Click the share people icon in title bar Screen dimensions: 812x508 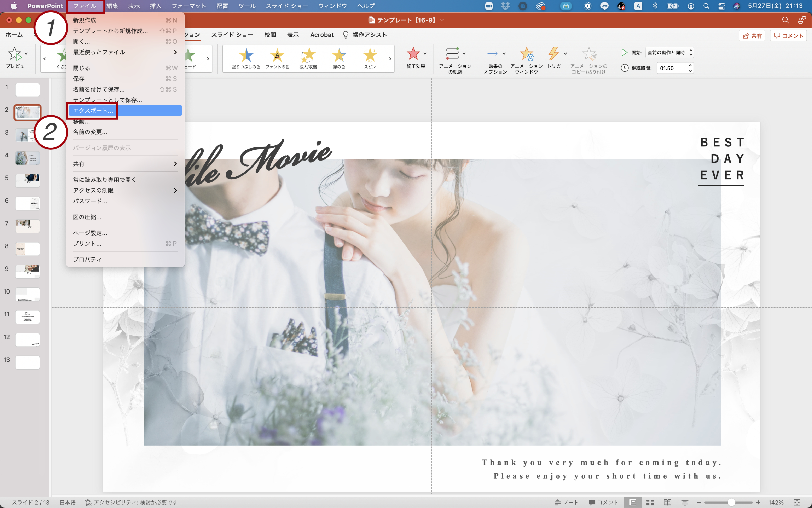802,20
